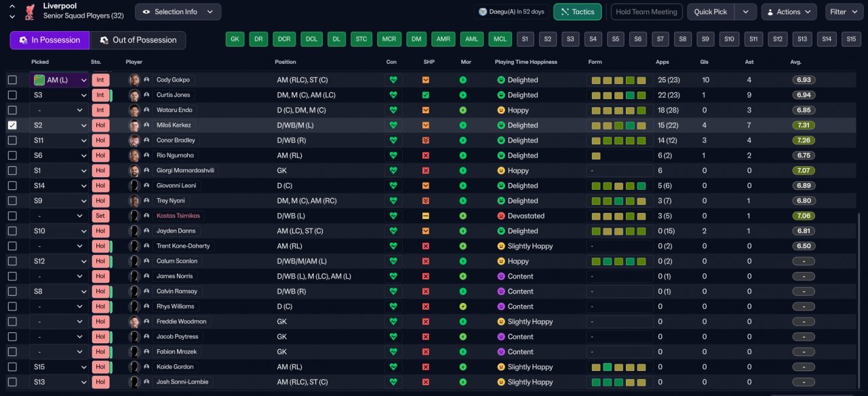
Task: Sort by the Avg. column header
Action: pos(795,62)
